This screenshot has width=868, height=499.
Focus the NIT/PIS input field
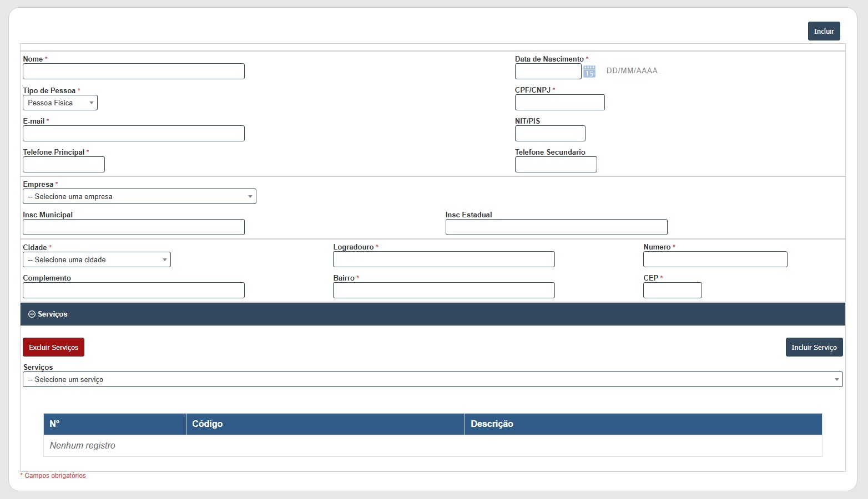[x=550, y=133]
